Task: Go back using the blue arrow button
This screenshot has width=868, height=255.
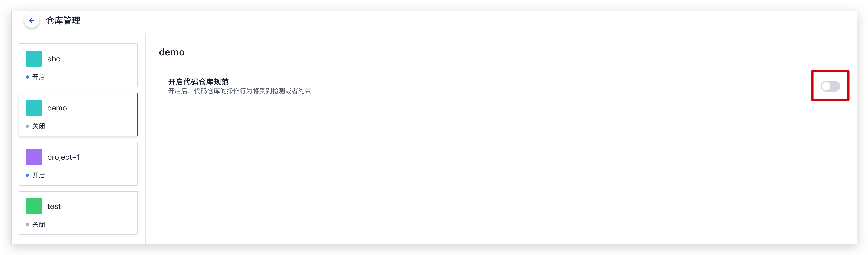Action: point(32,21)
